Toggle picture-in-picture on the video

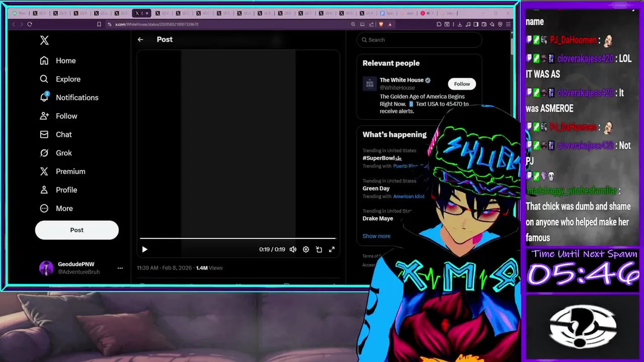tap(319, 249)
